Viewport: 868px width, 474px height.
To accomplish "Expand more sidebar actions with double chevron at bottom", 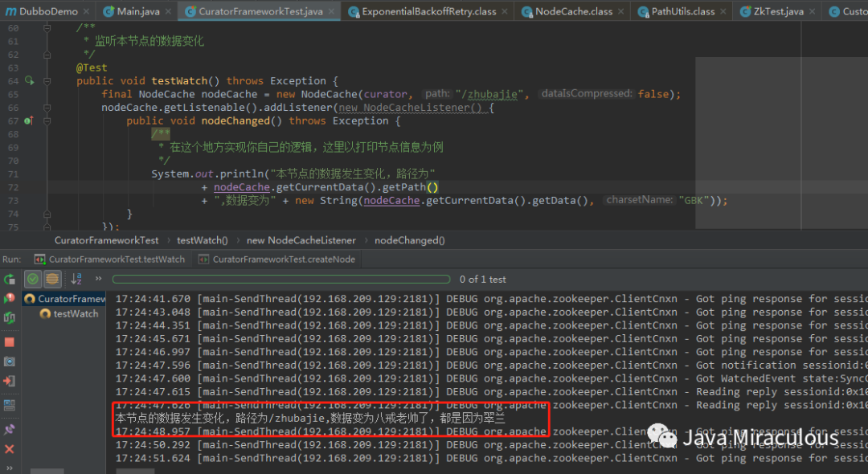I will (10, 468).
